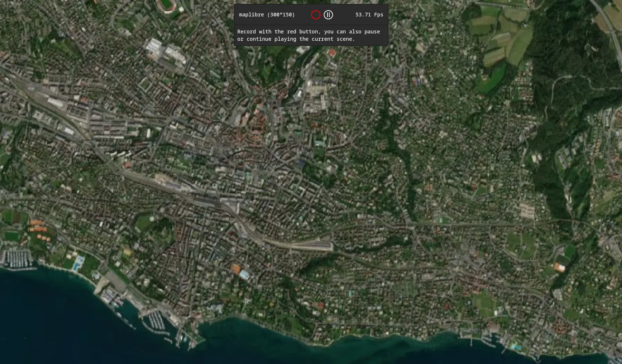Click the red record button
The height and width of the screenshot is (364, 622).
click(x=316, y=15)
